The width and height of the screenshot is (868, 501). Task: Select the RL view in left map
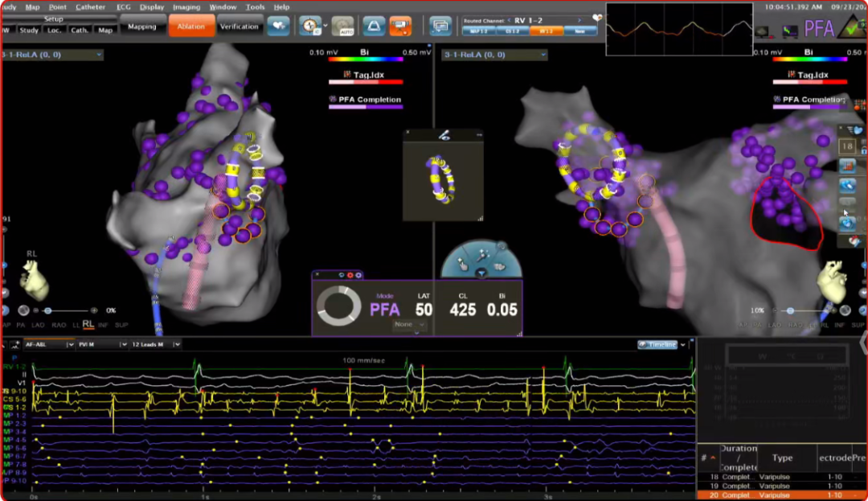pyautogui.click(x=88, y=324)
